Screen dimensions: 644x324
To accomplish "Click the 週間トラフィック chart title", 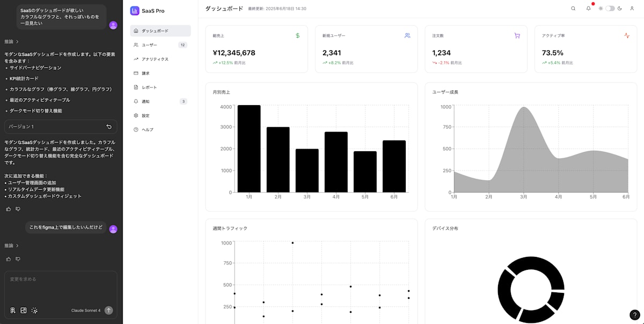I will point(230,229).
